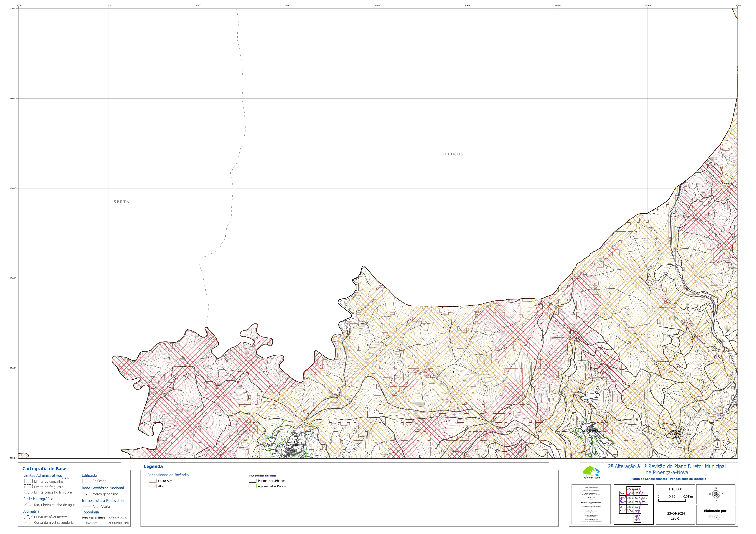Select sheet 302-1 in the index grid
The width and height of the screenshot is (756, 534).
(630, 502)
